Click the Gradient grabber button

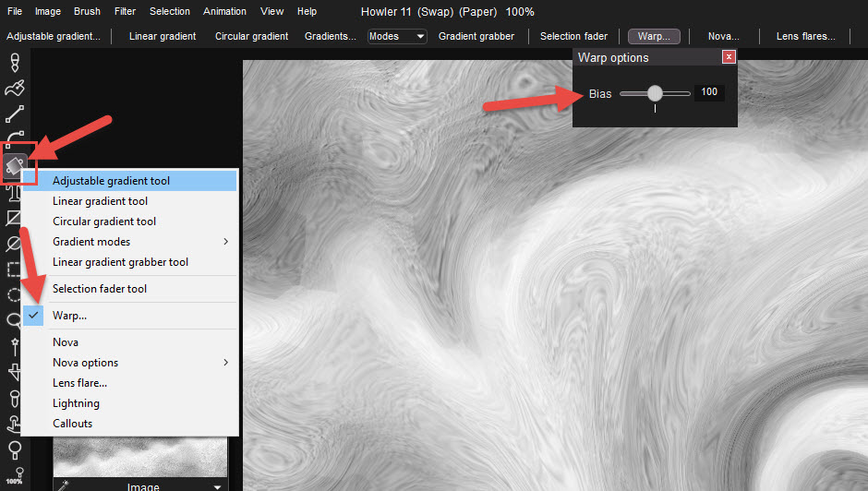[x=476, y=36]
